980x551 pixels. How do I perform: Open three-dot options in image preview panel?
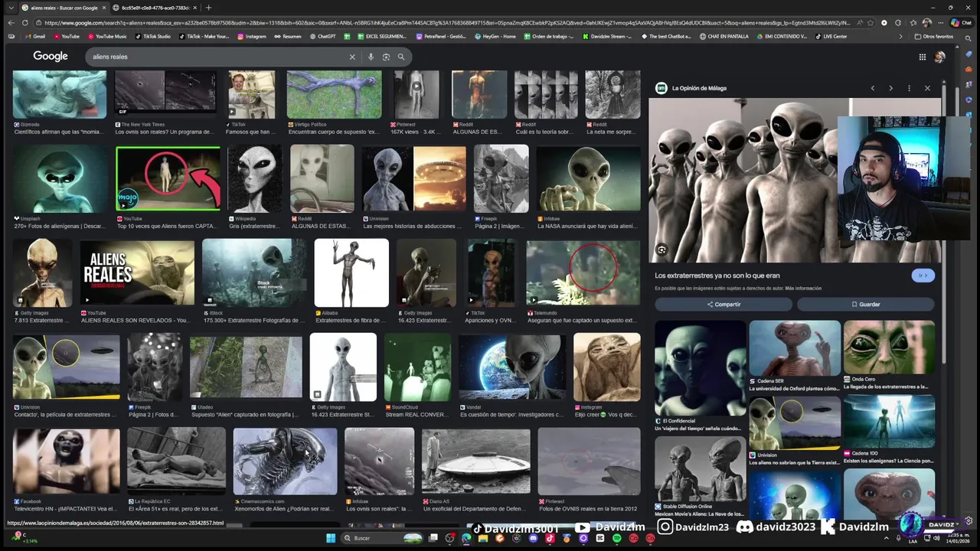pos(909,88)
